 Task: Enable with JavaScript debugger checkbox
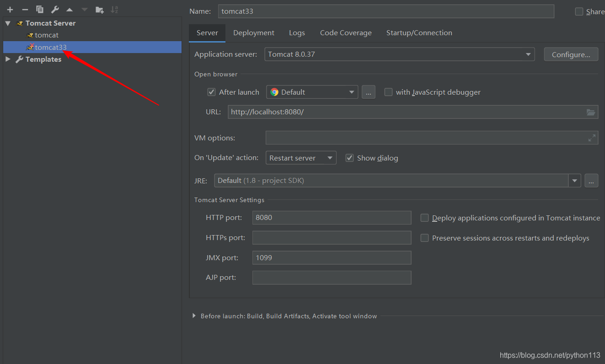pos(388,92)
